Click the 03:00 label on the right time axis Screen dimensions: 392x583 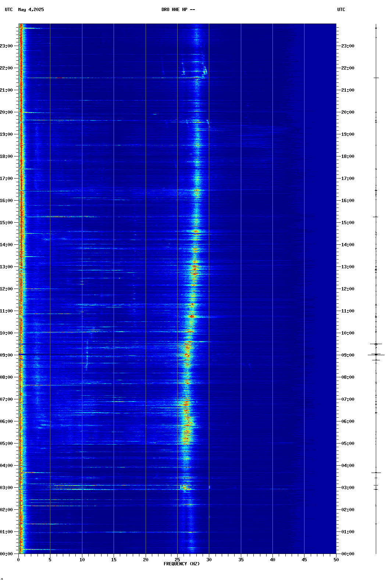point(348,488)
